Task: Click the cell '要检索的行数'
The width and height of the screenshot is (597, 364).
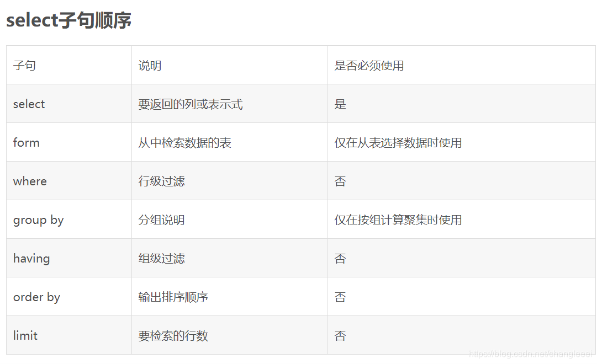Action: pyautogui.click(x=230, y=335)
